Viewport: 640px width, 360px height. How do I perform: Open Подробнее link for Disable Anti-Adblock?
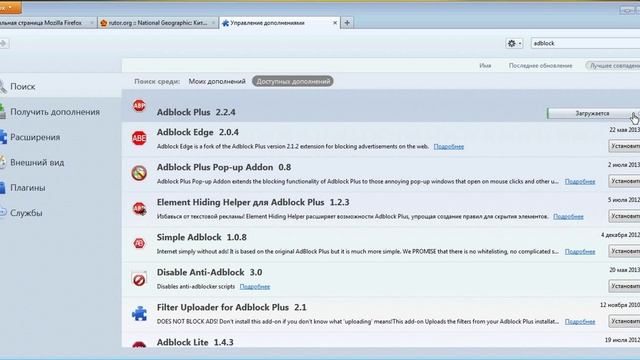(x=255, y=287)
